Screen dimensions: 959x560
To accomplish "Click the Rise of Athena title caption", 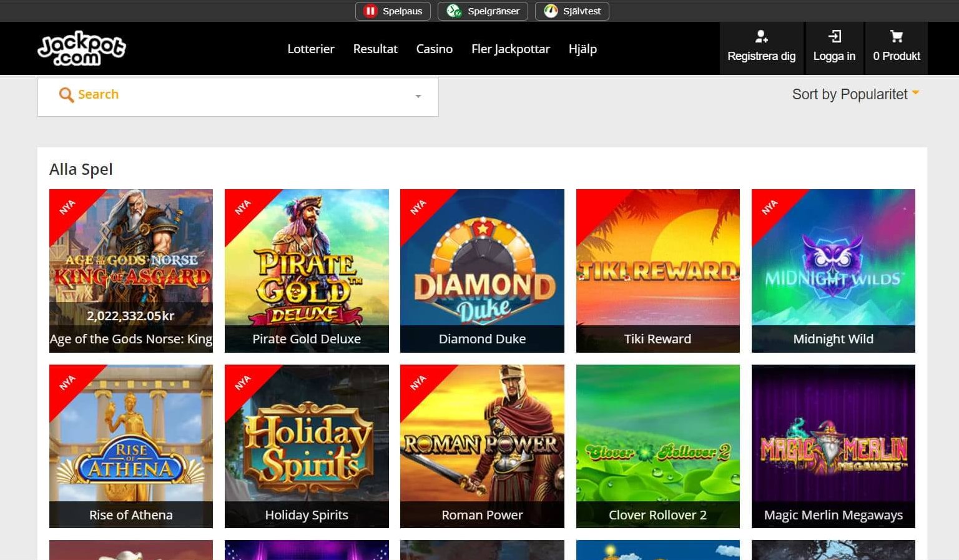I will coord(131,515).
